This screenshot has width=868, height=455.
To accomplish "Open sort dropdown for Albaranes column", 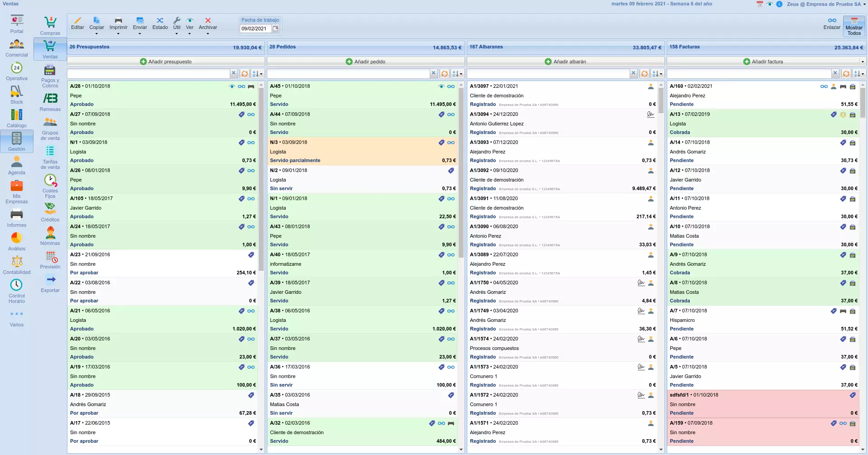I will 658,74.
